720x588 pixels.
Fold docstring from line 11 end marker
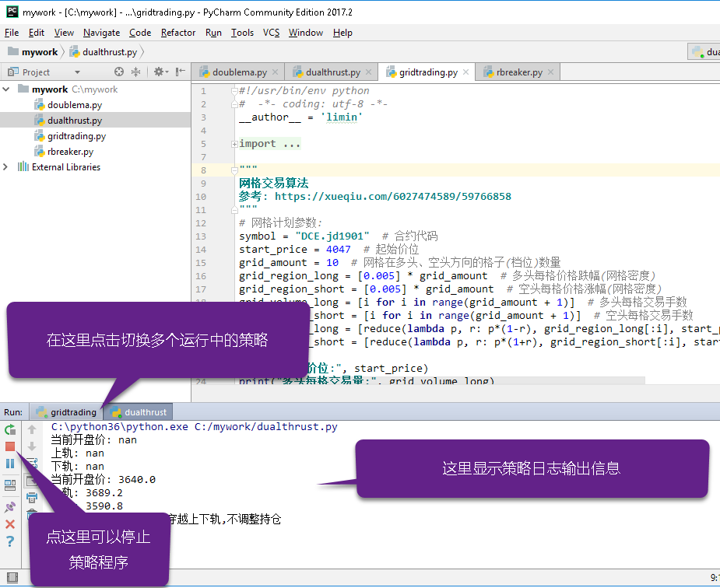(234, 209)
